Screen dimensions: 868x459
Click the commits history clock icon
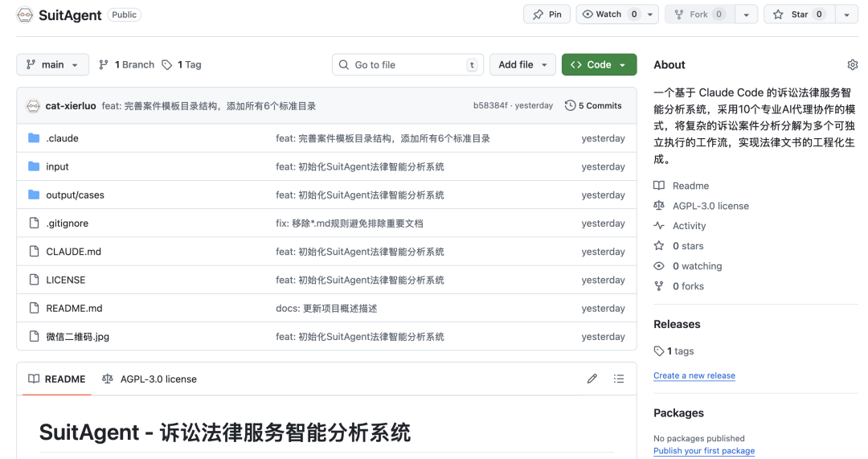570,106
